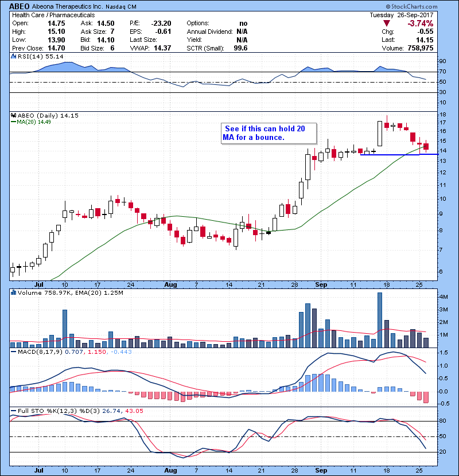
Task: Click the Open value 14.75
Action: coord(56,24)
